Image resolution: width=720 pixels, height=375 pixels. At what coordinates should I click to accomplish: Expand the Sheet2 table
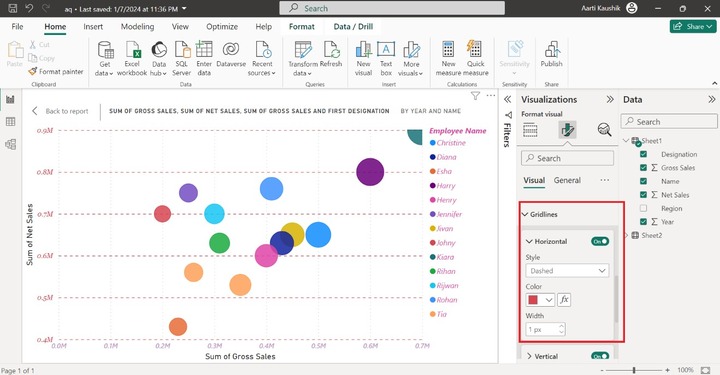(x=626, y=235)
